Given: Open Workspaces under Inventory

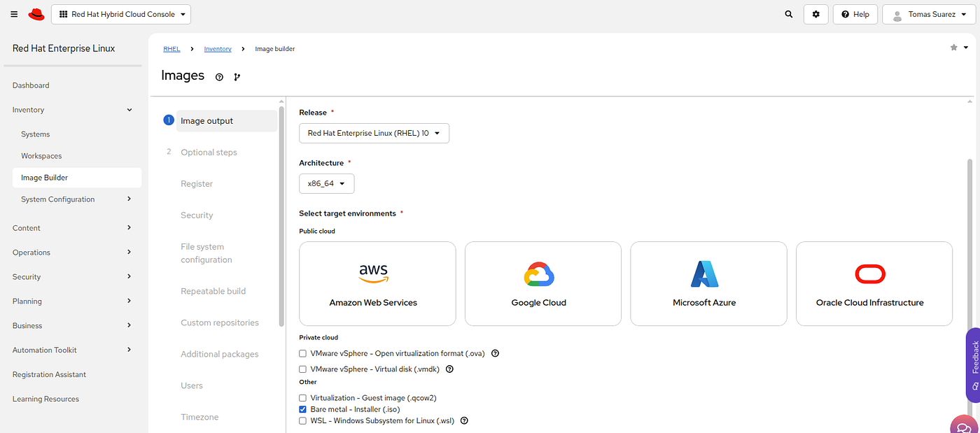Looking at the screenshot, I should click(41, 156).
